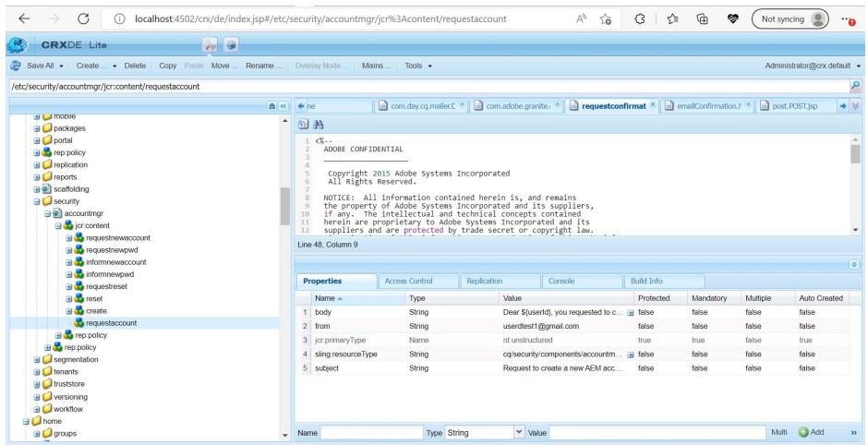This screenshot has width=868, height=445.
Task: Expand the packages folder node
Action: click(x=37, y=128)
